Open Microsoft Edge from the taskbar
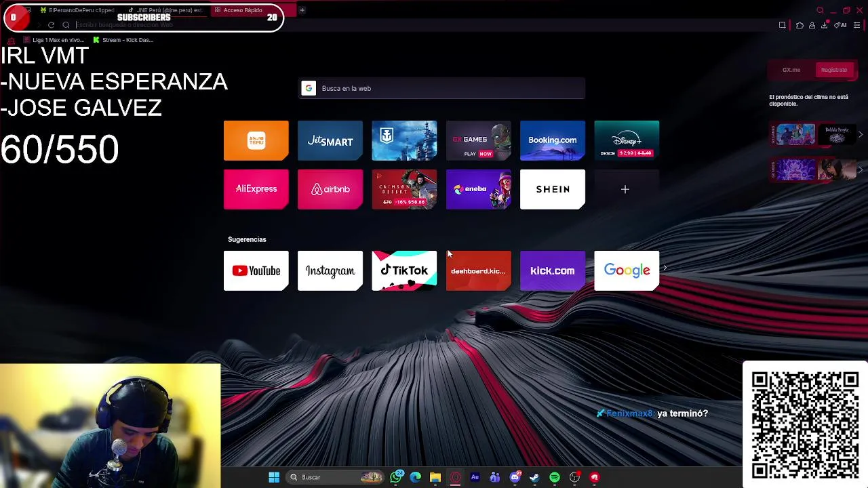The width and height of the screenshot is (868, 488). [x=416, y=477]
